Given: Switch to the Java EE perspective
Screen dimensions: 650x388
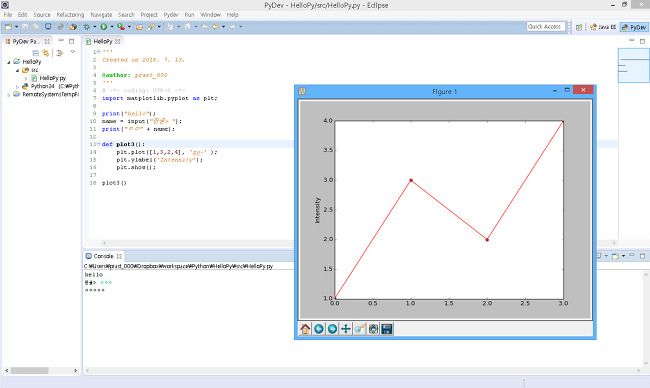Looking at the screenshot, I should 603,27.
